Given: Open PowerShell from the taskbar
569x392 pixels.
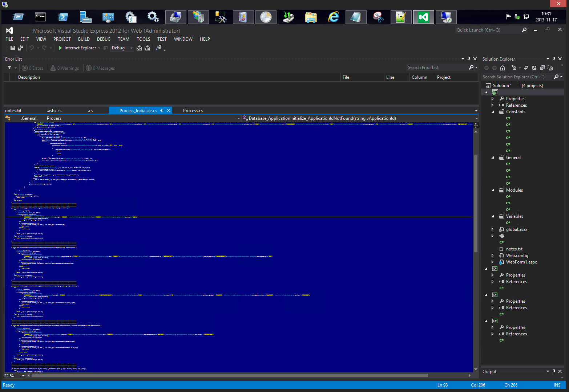Looking at the screenshot, I should (x=63, y=17).
